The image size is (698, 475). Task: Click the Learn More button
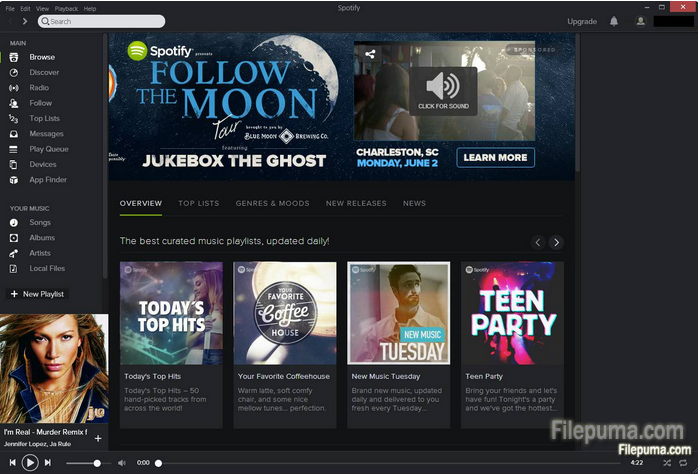(x=495, y=157)
